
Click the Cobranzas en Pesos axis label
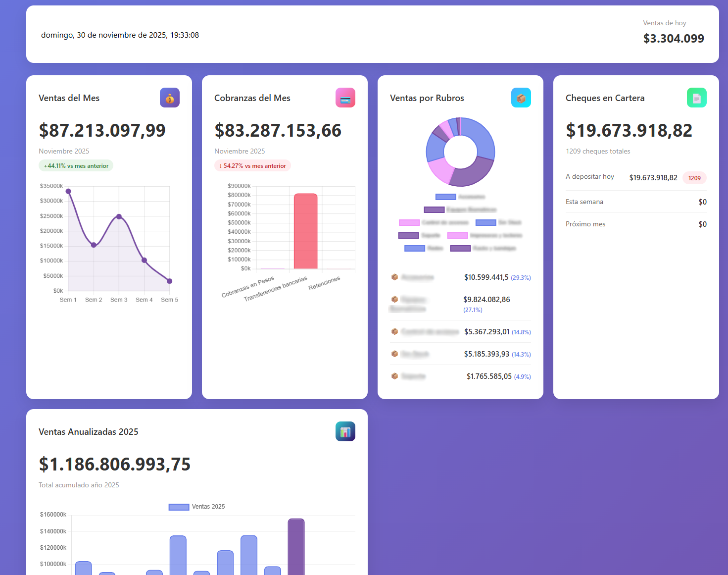248,287
